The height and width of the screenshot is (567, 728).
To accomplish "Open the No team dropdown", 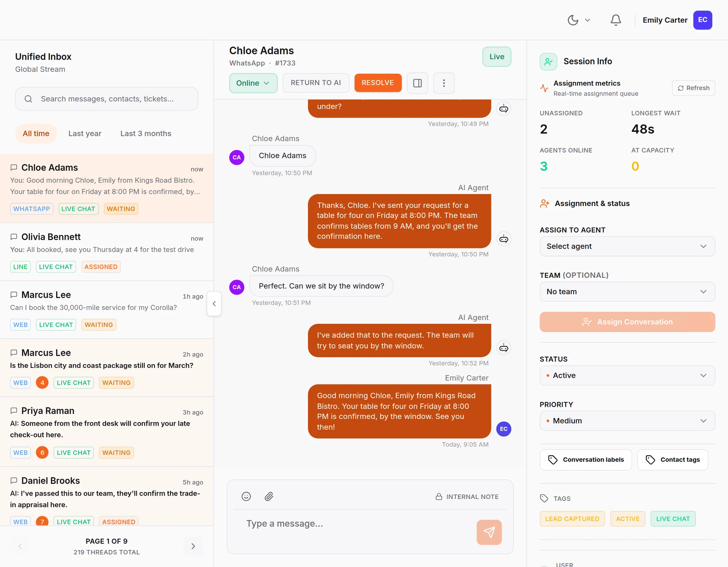I will [x=627, y=292].
